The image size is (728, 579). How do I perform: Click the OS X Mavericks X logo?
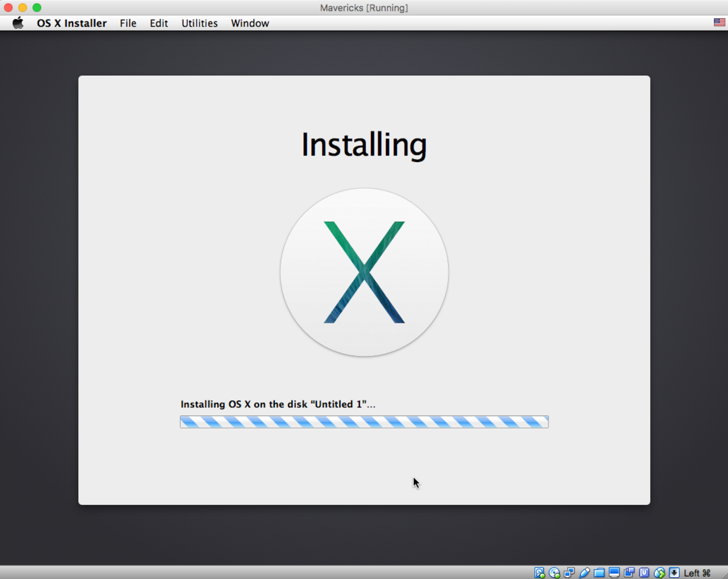(x=364, y=272)
